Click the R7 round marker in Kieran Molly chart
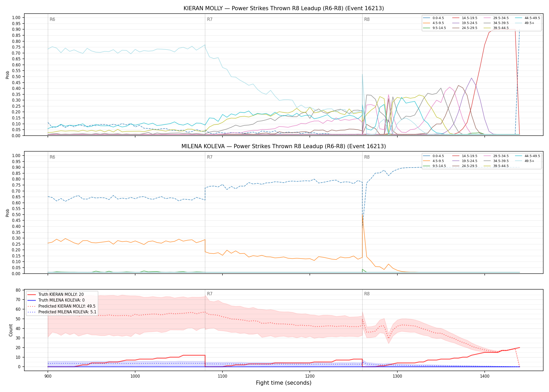 pyautogui.click(x=210, y=19)
